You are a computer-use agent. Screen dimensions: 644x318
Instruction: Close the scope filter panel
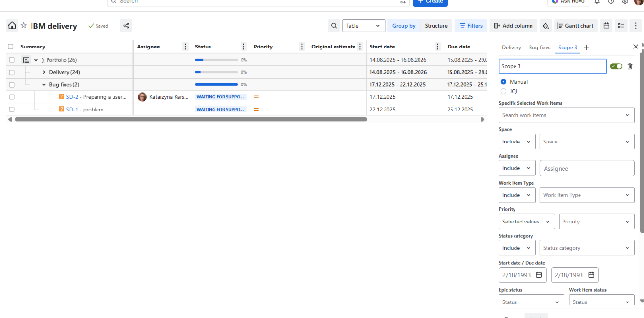tap(636, 47)
